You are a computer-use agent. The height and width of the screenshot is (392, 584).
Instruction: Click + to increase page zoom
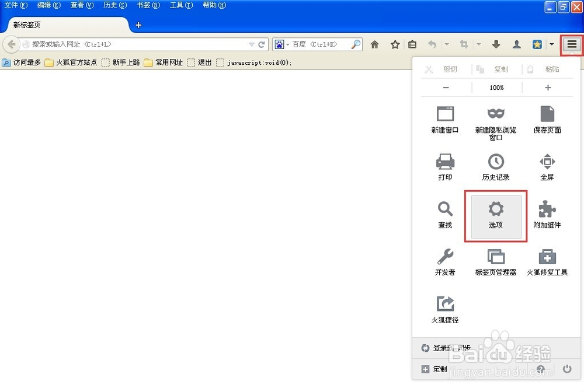coord(547,87)
